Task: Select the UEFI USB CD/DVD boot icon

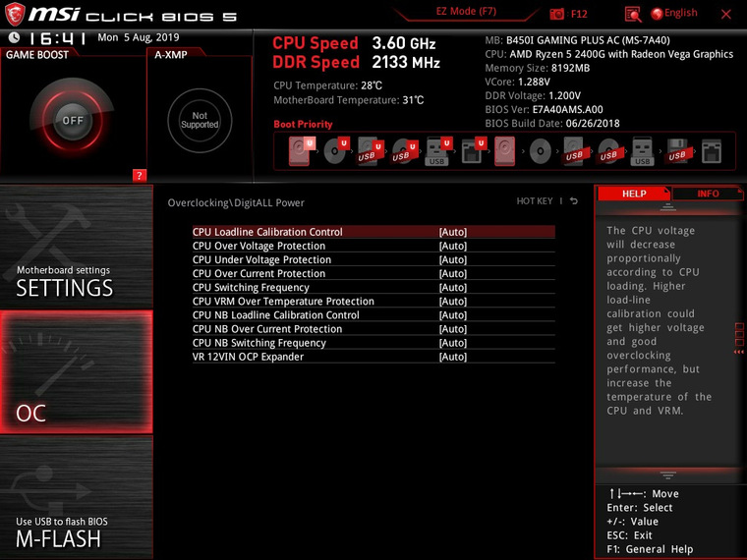Action: point(405,151)
